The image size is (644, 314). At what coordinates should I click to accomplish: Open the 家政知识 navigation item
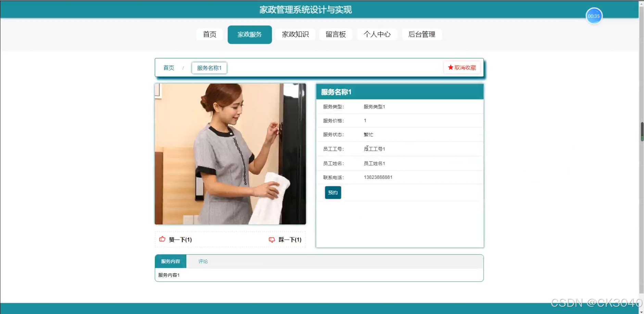295,34
